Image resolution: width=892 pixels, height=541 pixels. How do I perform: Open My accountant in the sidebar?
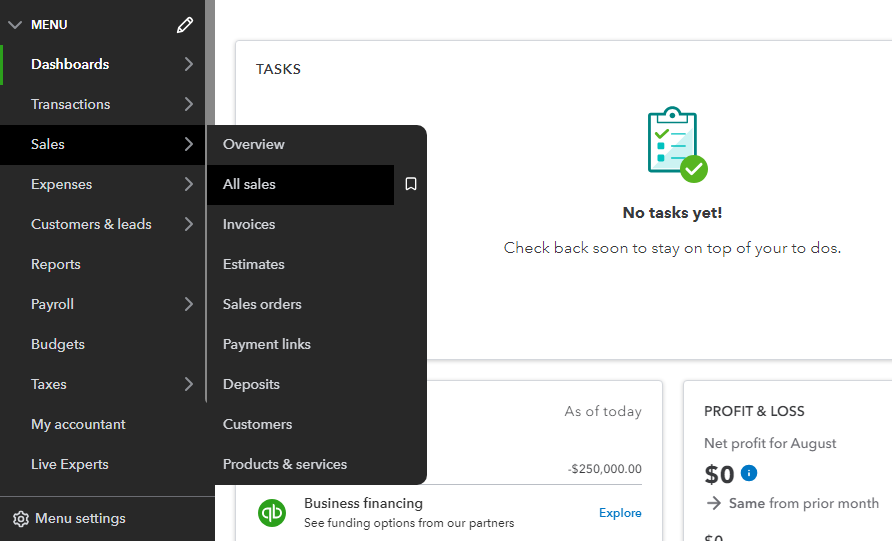[x=78, y=424]
